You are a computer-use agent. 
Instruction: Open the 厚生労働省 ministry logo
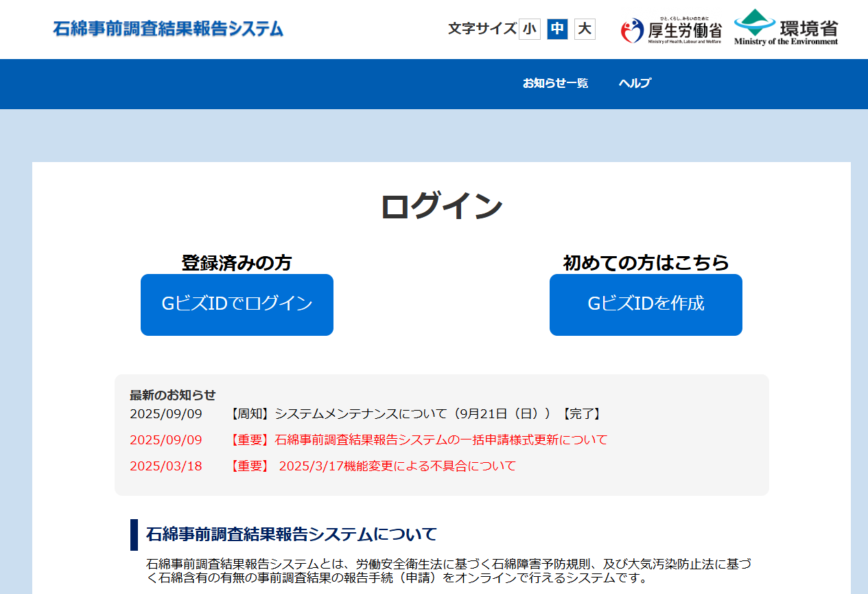pos(671,30)
